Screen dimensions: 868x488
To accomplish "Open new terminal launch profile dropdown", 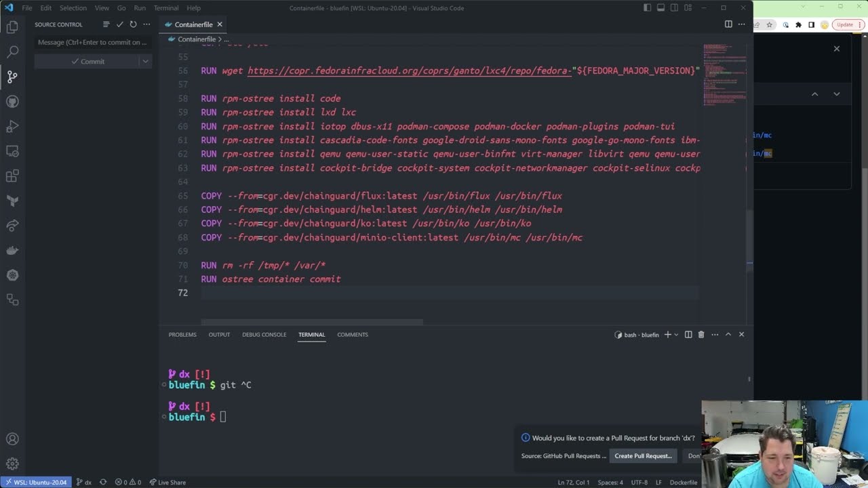I will [x=676, y=334].
